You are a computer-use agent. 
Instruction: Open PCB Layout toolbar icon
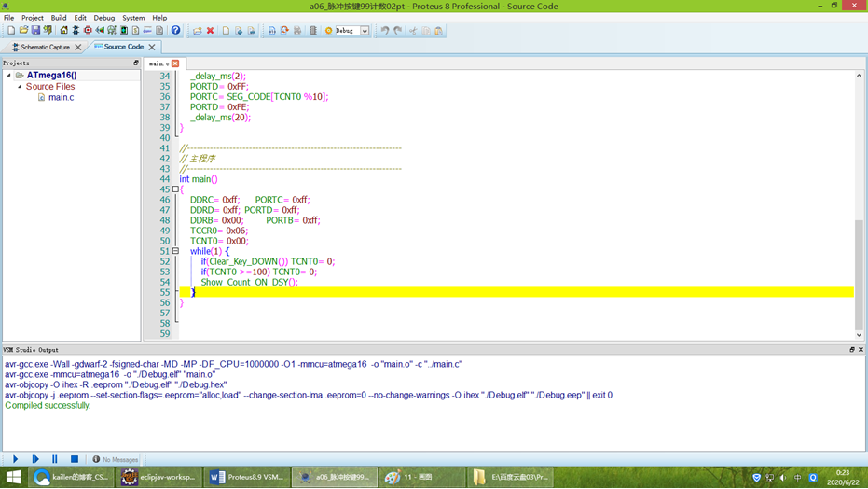[88, 31]
